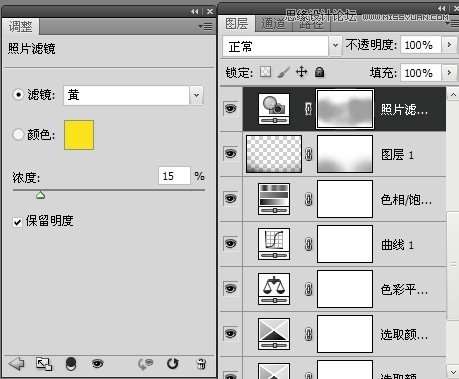This screenshot has height=379, width=459.
Task: Click link icon on 曲线 1 layer mask
Action: tap(309, 244)
